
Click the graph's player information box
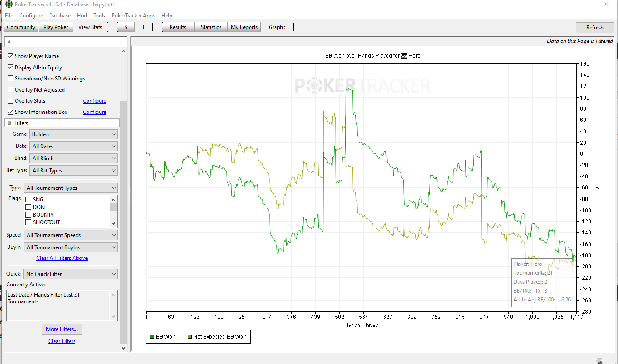pos(542,283)
